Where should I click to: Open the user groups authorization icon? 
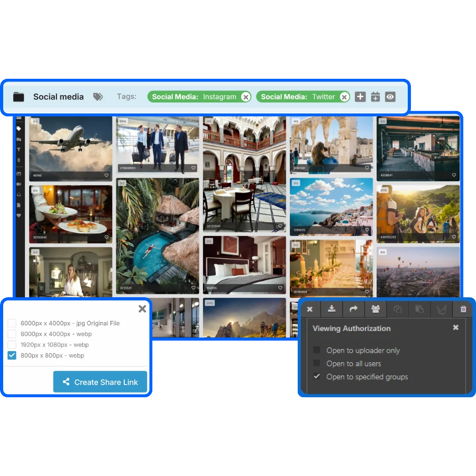[376, 309]
